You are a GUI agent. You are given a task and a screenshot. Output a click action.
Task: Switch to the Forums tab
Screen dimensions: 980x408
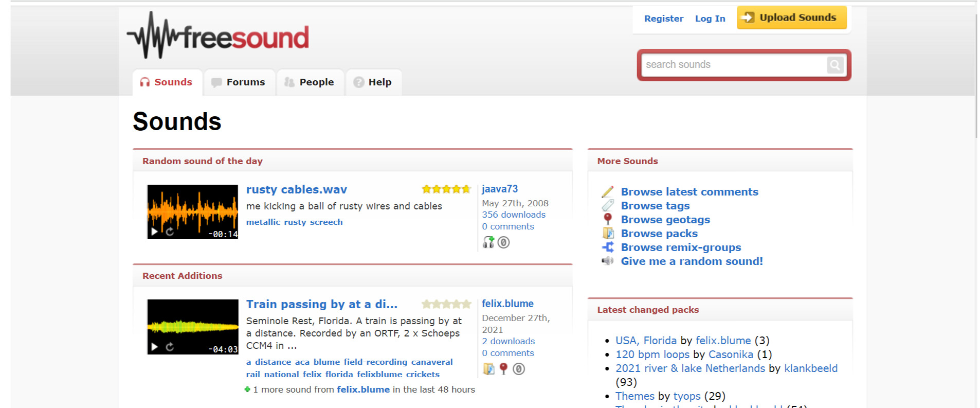(x=239, y=82)
